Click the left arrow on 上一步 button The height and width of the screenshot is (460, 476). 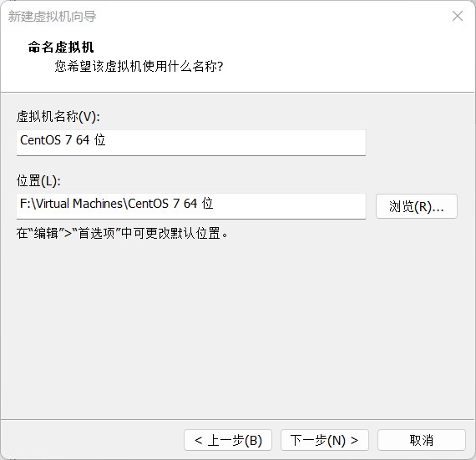(x=198, y=440)
